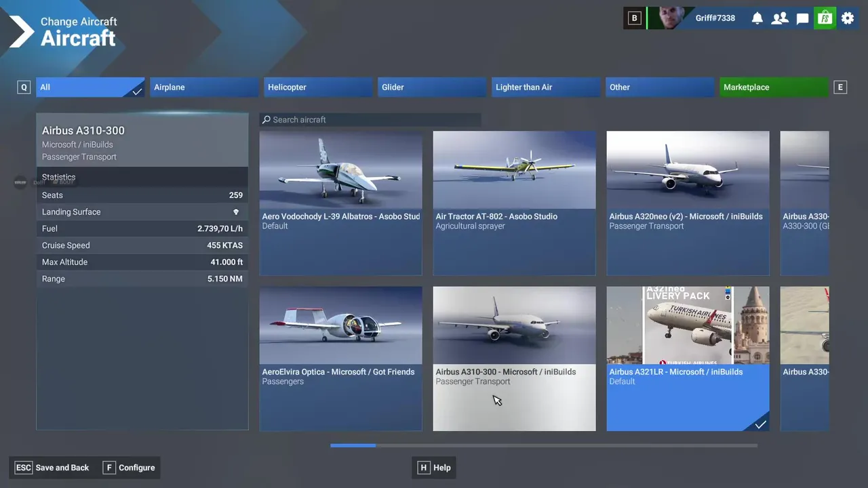Click the Landing Surface row label
The width and height of the screenshot is (868, 488).
[x=71, y=211]
